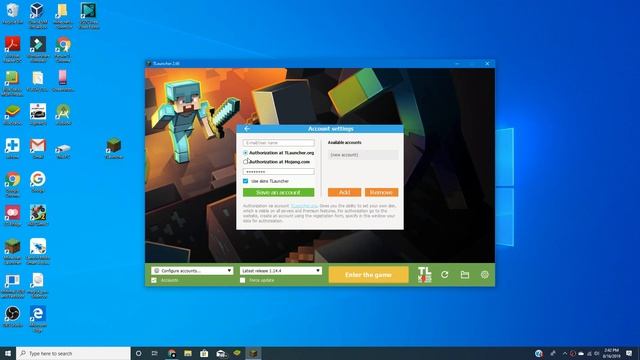The height and width of the screenshot is (360, 640).
Task: Select Authorization at Mojang.com radio button
Action: 245,162
